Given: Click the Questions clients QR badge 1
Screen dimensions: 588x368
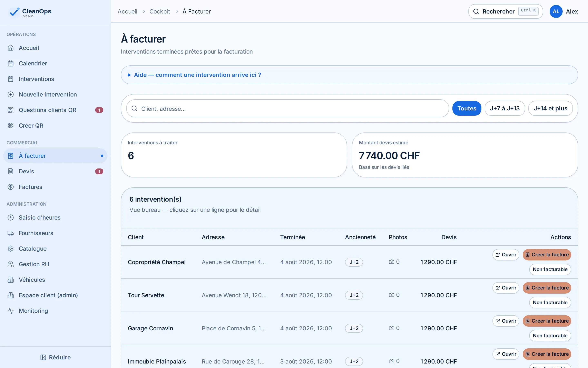Looking at the screenshot, I should pyautogui.click(x=99, y=110).
